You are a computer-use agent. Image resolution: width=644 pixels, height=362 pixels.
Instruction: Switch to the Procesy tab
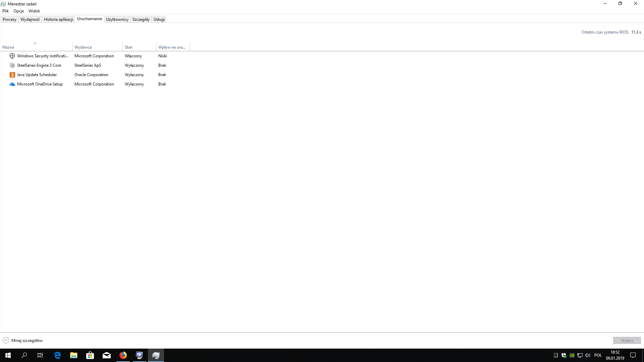pos(9,19)
